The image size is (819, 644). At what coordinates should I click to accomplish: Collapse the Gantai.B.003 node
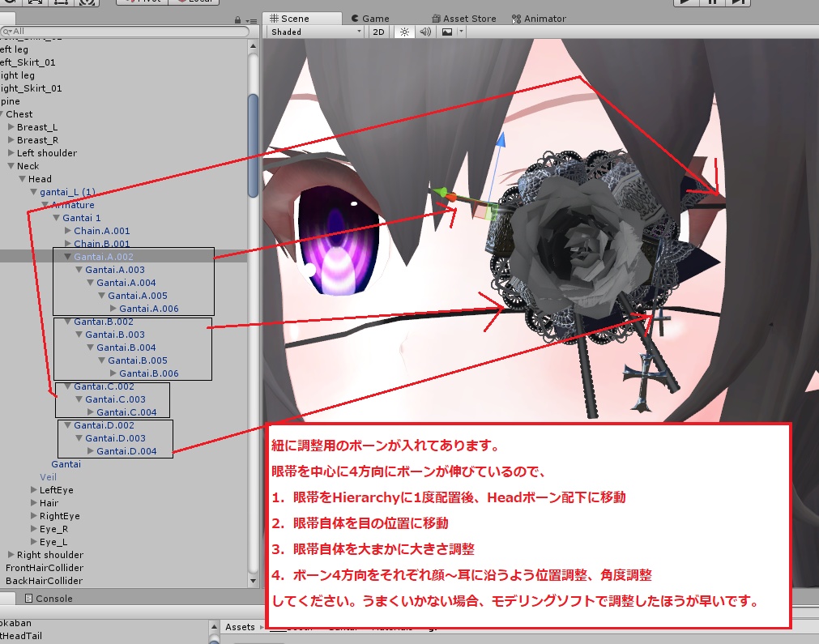(79, 335)
